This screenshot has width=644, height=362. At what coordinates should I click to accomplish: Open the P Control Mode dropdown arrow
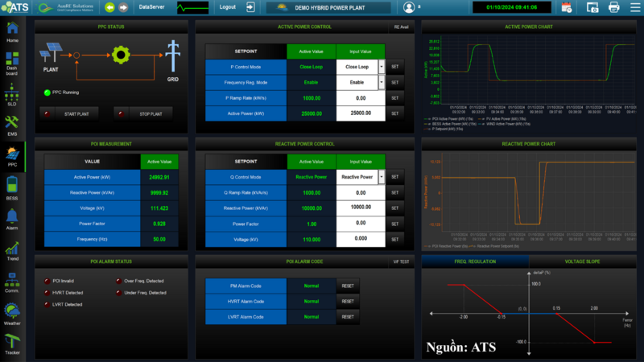[x=382, y=67]
